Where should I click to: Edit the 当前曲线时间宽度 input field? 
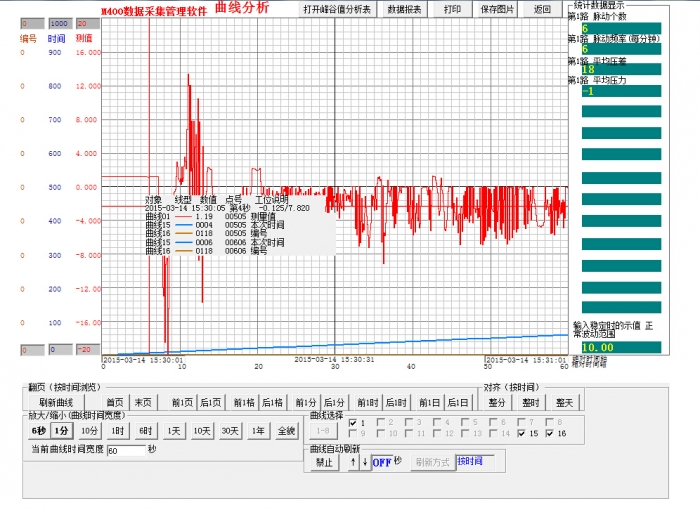coord(126,450)
